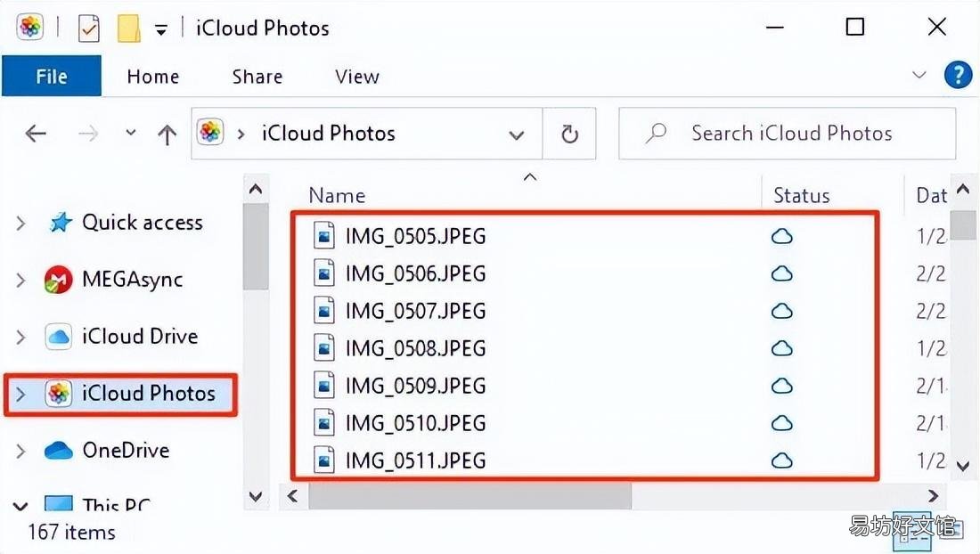Click the Search iCloud Photos field

[x=788, y=133]
